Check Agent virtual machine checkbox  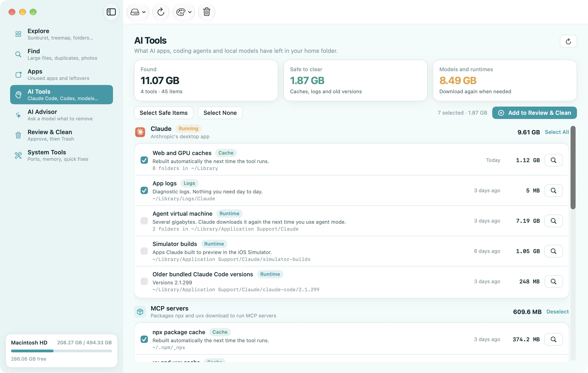(x=144, y=221)
